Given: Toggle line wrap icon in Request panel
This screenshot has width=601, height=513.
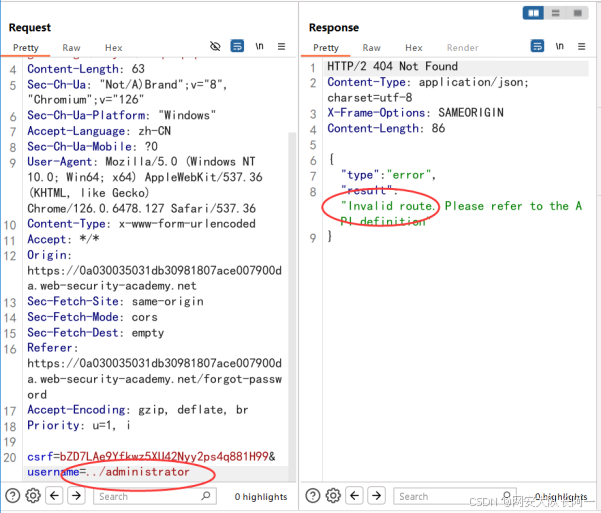Looking at the screenshot, I should pyautogui.click(x=237, y=47).
